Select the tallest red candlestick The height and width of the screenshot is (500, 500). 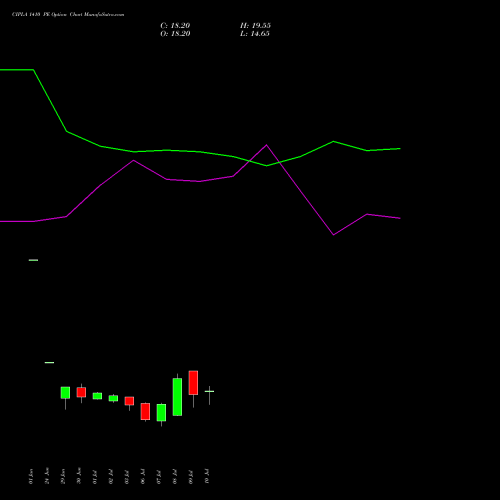point(193,383)
